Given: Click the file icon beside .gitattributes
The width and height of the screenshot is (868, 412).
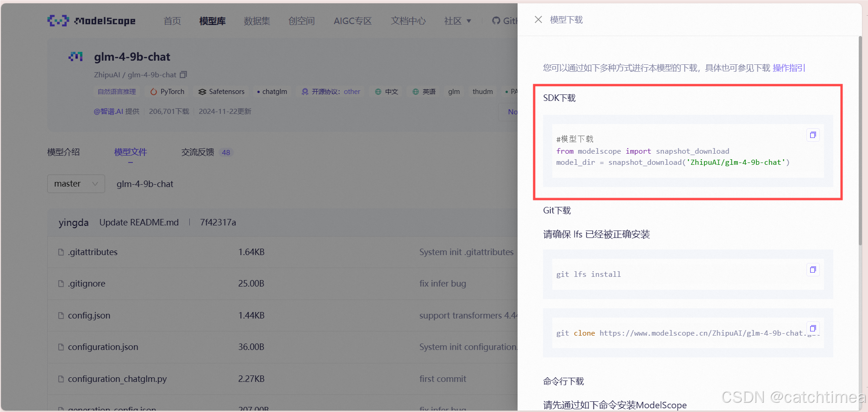Looking at the screenshot, I should click(61, 252).
